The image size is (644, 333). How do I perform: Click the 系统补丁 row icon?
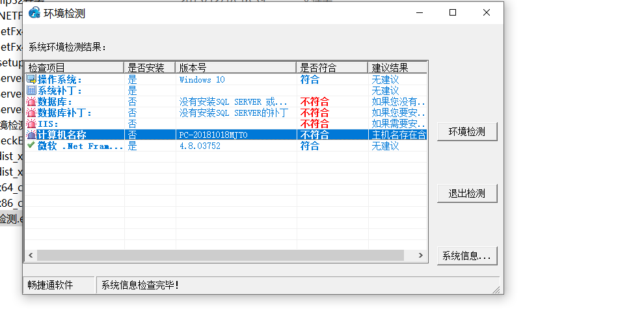click(31, 90)
